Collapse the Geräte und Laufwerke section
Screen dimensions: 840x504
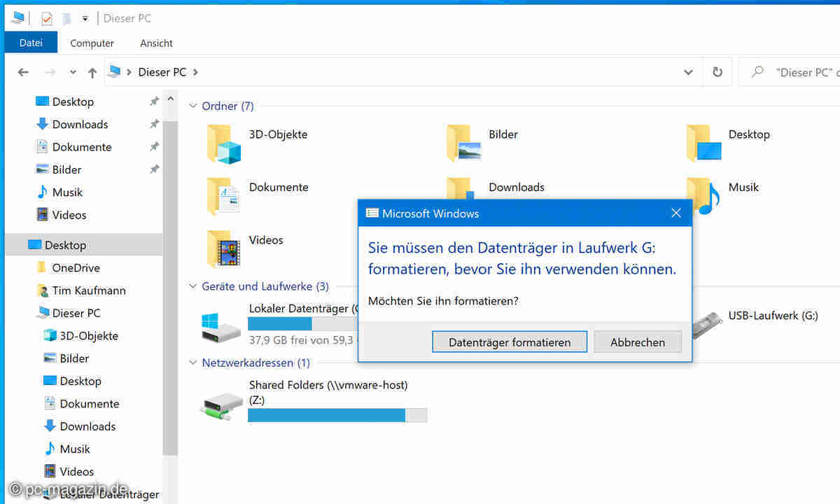tap(192, 286)
